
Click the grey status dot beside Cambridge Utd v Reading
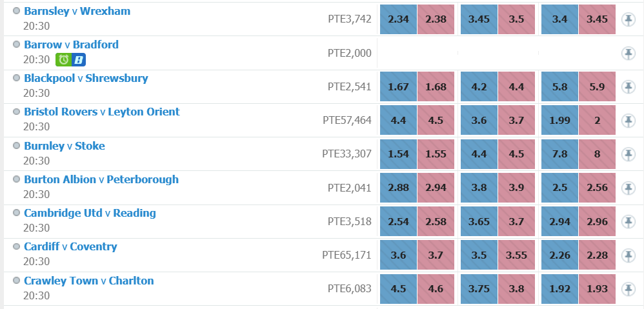pyautogui.click(x=16, y=213)
